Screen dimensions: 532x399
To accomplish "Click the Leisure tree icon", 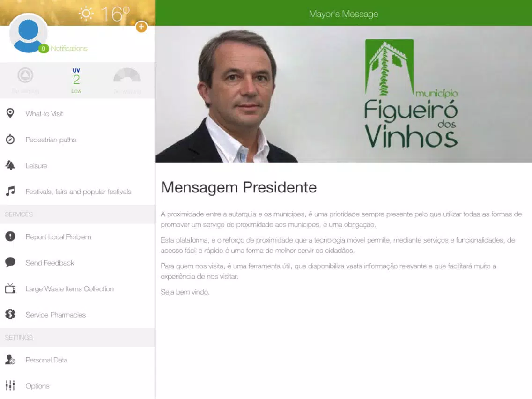I will click(x=10, y=165).
